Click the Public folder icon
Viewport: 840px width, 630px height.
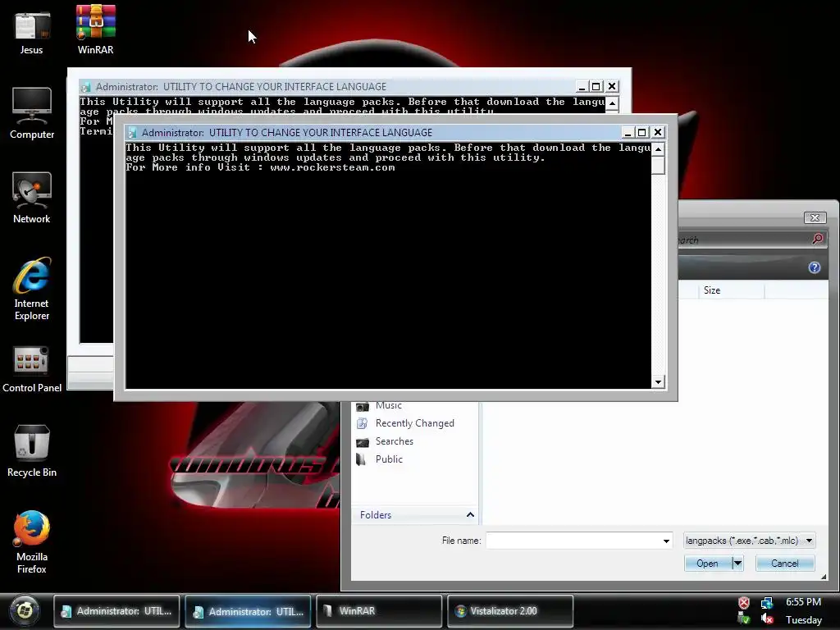coord(362,459)
